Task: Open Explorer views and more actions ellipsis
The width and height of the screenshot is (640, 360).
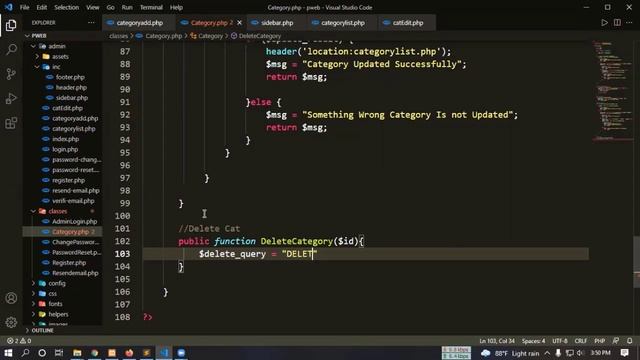Action: pos(91,23)
